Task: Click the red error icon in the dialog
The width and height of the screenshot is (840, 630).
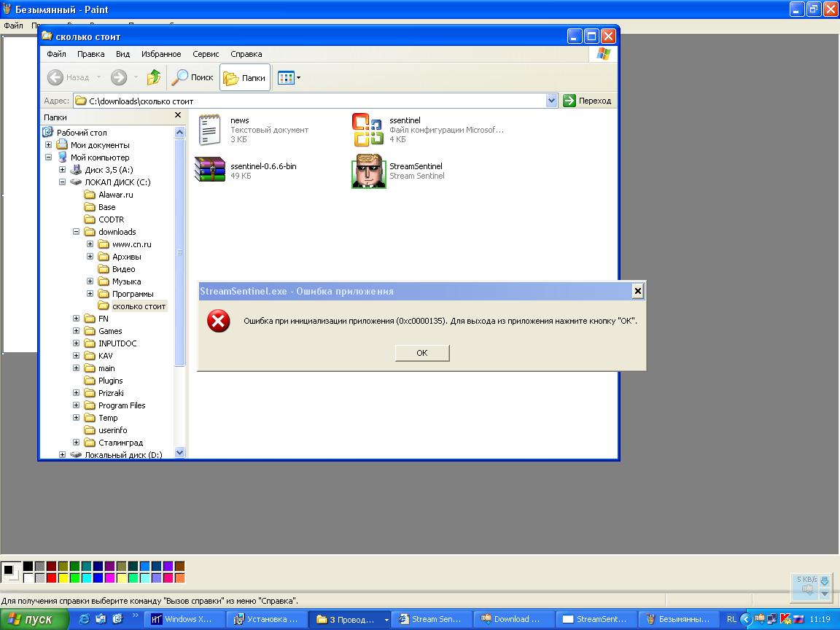Action: click(219, 321)
